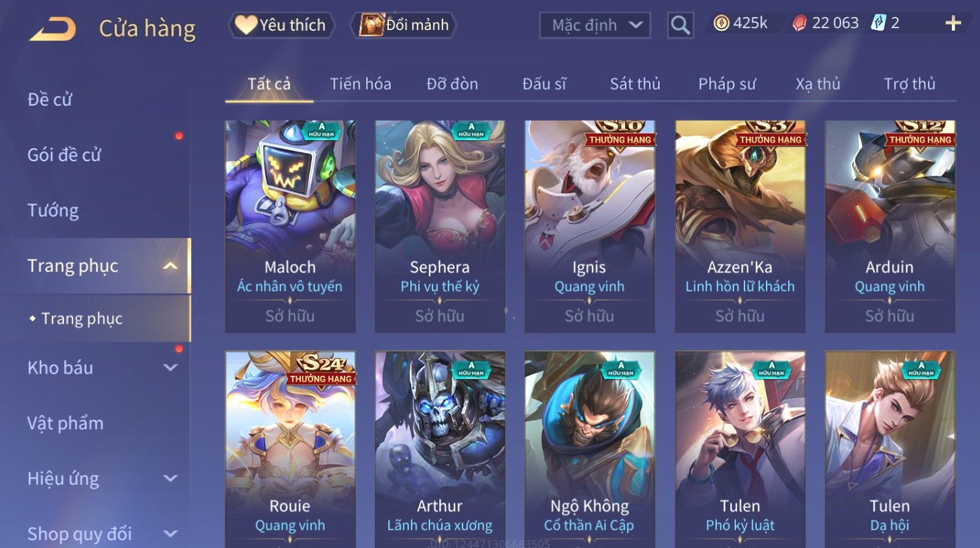Go to Gói đề cử section
This screenshot has width=980, height=548.
click(x=64, y=155)
